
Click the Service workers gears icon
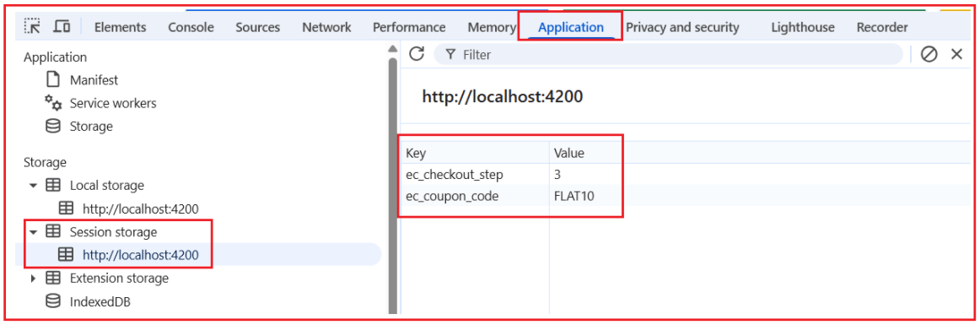click(x=53, y=102)
